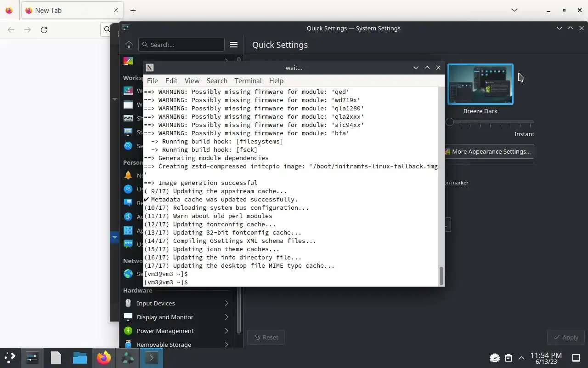The image size is (588, 368).
Task: Focus the System Settings search field
Action: click(181, 45)
